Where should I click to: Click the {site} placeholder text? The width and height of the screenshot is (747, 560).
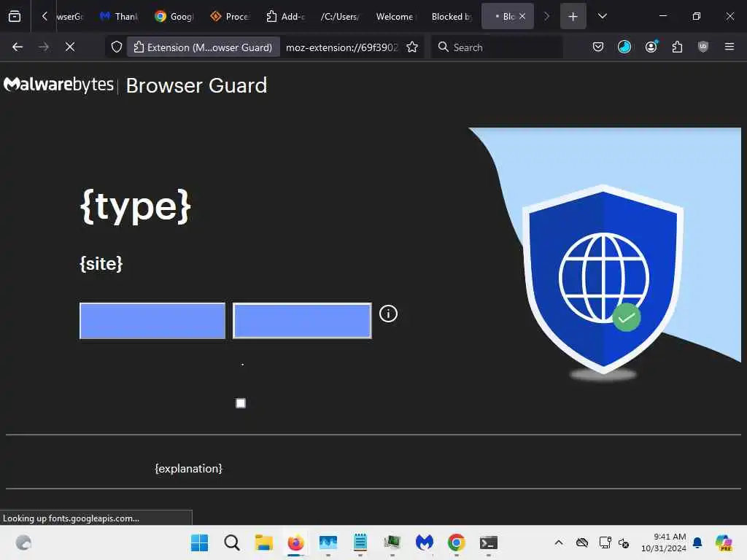[101, 263]
